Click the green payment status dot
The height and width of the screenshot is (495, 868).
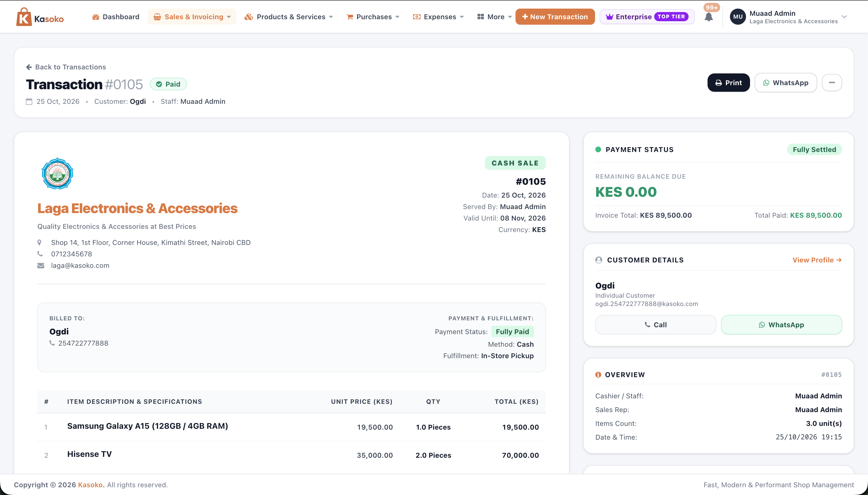pyautogui.click(x=598, y=149)
